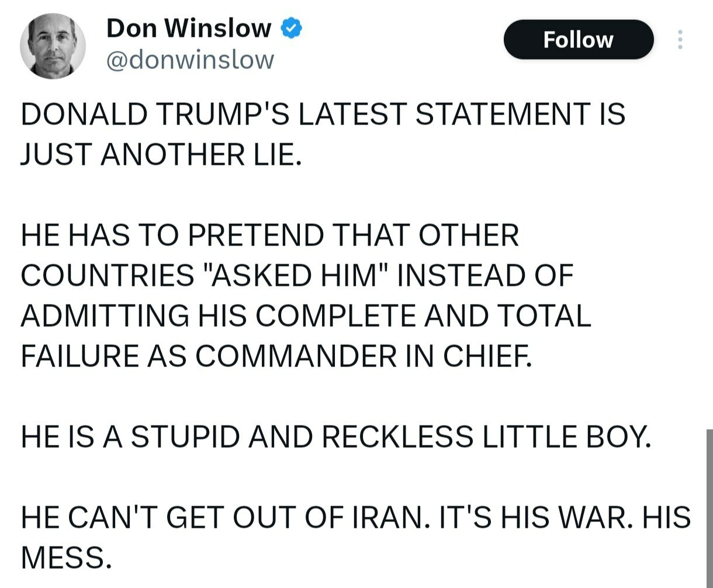The image size is (713, 588).
Task: Click the scrollbar on the right edge
Action: [x=709, y=503]
